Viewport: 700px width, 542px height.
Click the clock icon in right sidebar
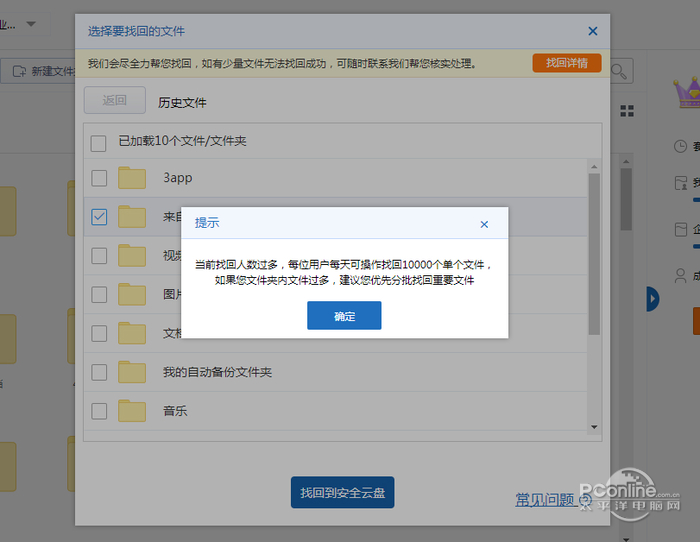(680, 146)
